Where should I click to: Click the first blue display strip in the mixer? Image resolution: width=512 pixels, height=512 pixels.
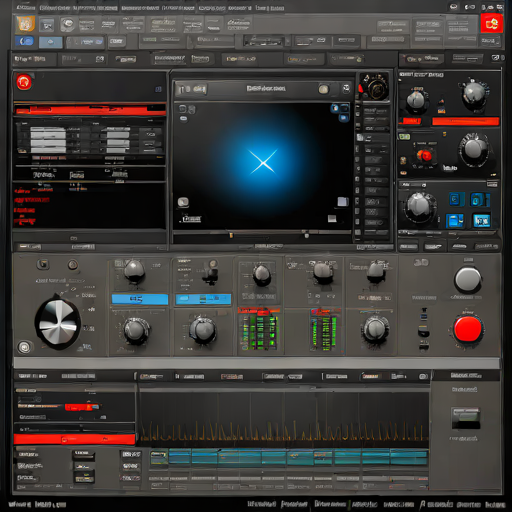click(x=140, y=299)
